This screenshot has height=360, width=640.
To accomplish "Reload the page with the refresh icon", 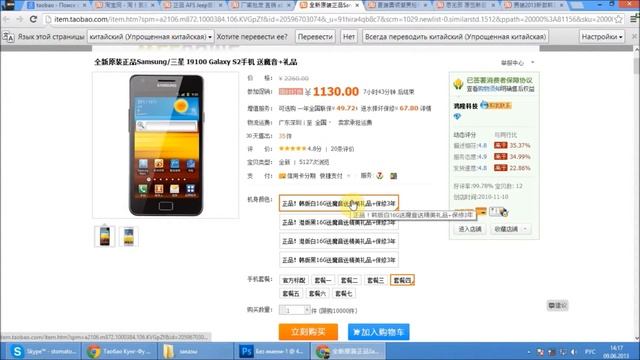I will pos(33,19).
